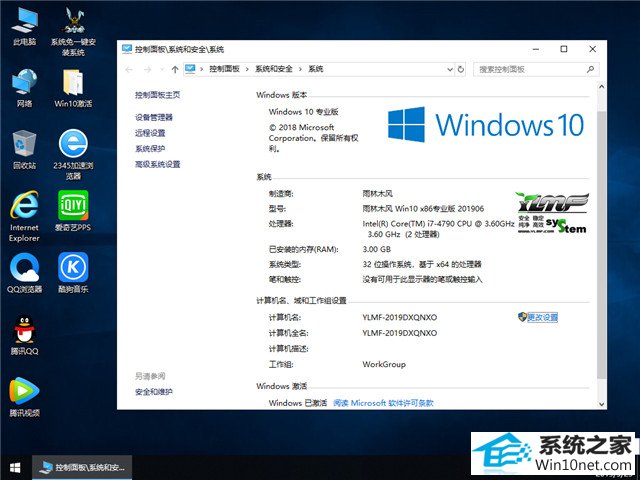Expand chevron after 控制面板 breadcrumb
The height and width of the screenshot is (480, 640).
click(x=247, y=69)
